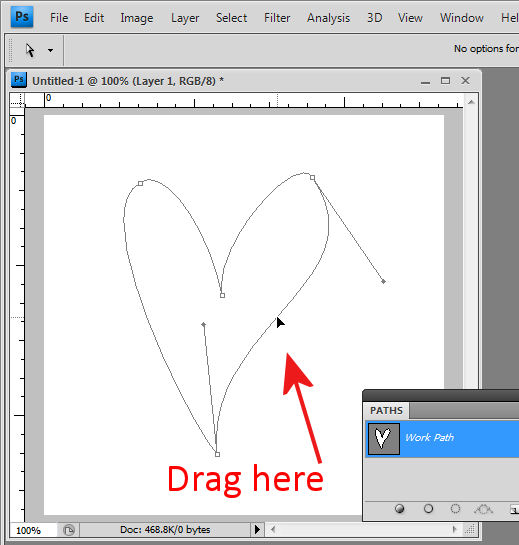Screen dimensions: 519x545
Task: Click the top-right anchor point on heart path
Action: pos(313,178)
